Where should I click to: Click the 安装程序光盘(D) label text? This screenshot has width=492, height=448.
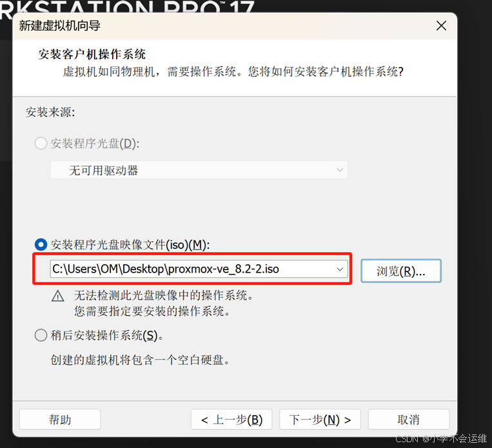tap(95, 144)
